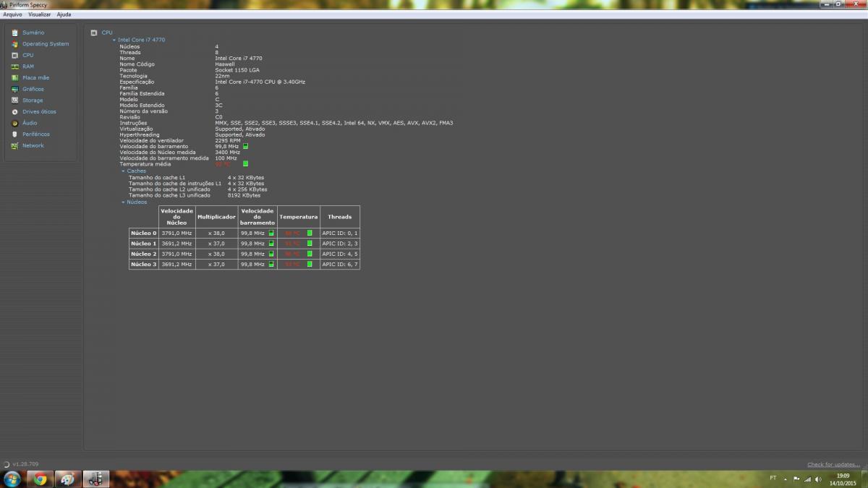868x488 pixels.
Task: Open the Paint taskbar icon
Action: [x=67, y=479]
